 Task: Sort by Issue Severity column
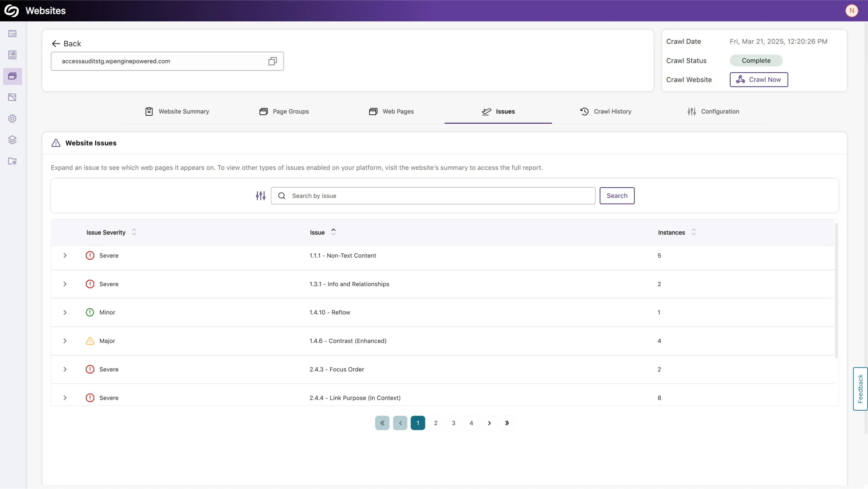point(134,232)
